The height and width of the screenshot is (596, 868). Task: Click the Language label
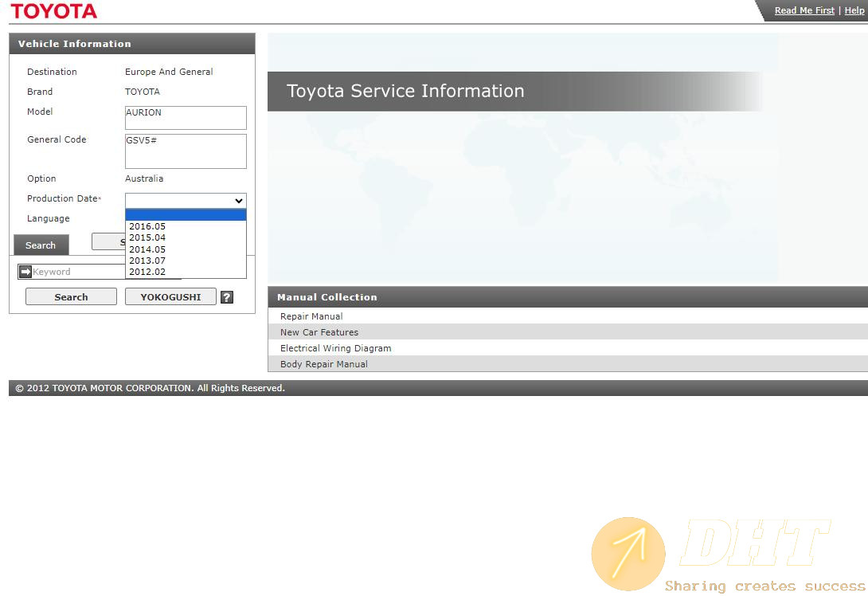click(x=48, y=218)
